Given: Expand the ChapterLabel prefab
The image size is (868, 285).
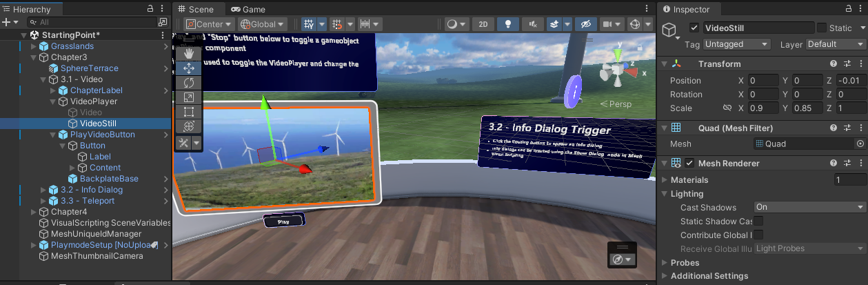Looking at the screenshot, I should coord(53,90).
